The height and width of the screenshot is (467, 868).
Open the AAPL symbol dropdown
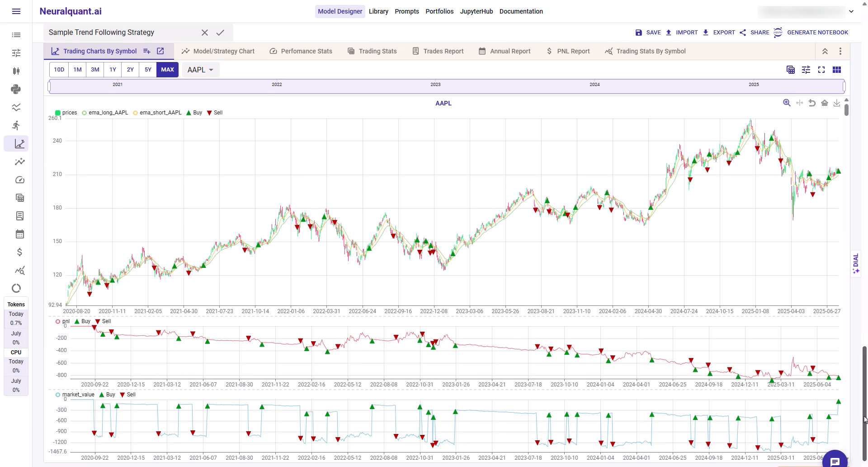point(200,70)
